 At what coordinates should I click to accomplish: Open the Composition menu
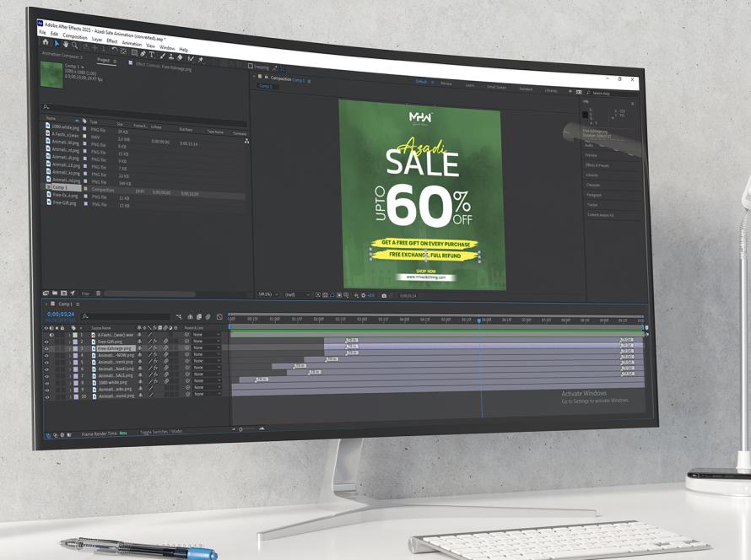tap(74, 36)
